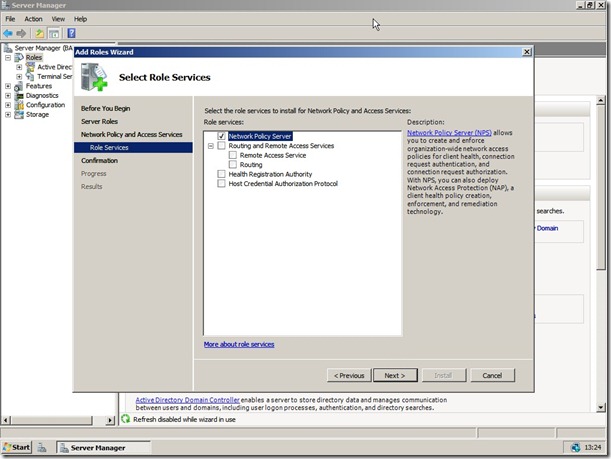611x459 pixels.
Task: Click the quick launch icon beside Start
Action: [42, 448]
